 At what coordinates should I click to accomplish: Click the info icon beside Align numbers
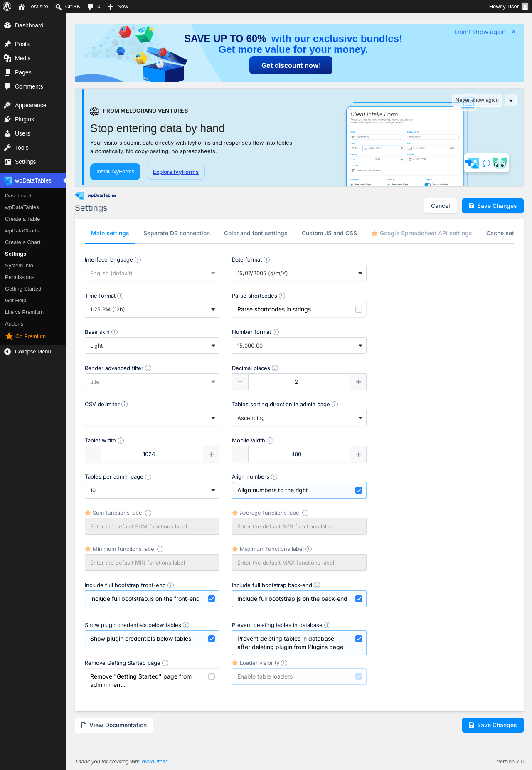274,476
